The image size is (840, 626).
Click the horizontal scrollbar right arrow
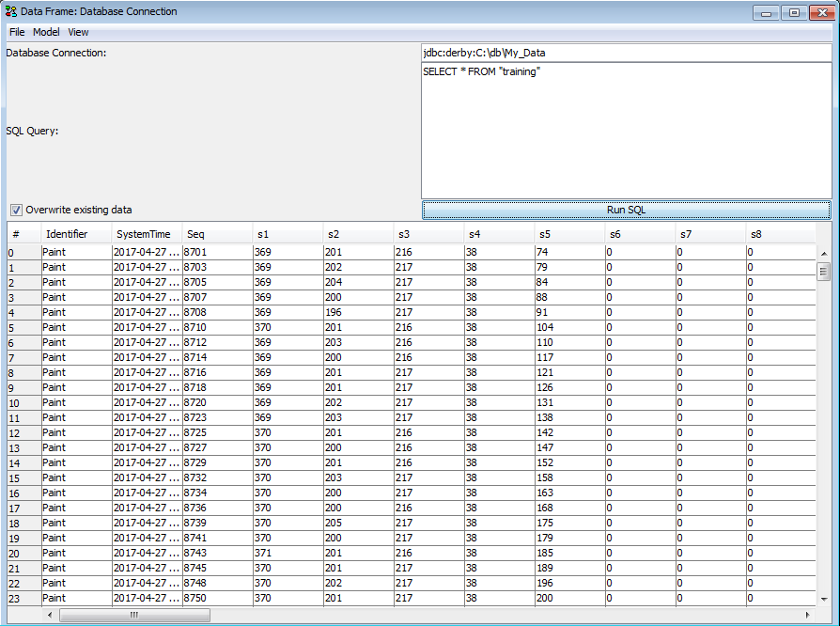coord(808,615)
